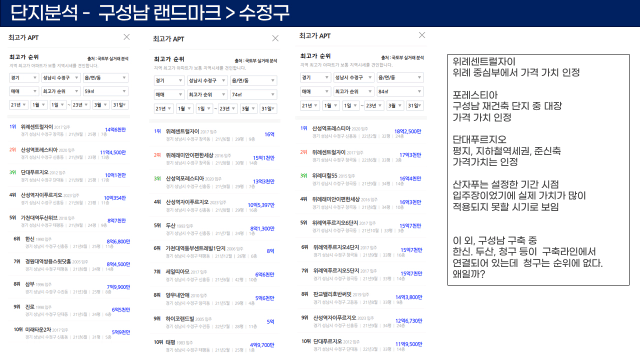The height and width of the screenshot is (360, 640).
Task: Select 10위 태평 row in the 74㎡ list
Action: (215, 346)
